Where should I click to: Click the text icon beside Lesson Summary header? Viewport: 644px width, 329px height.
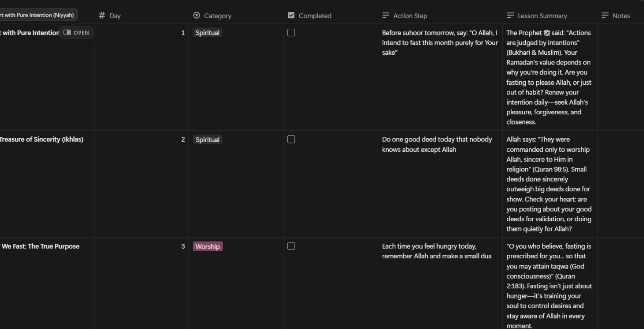[x=510, y=15]
